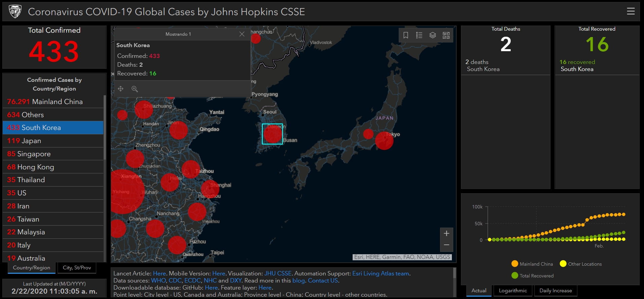Select Singapore in country list
Viewport: 644px width, 299px height.
(x=53, y=154)
